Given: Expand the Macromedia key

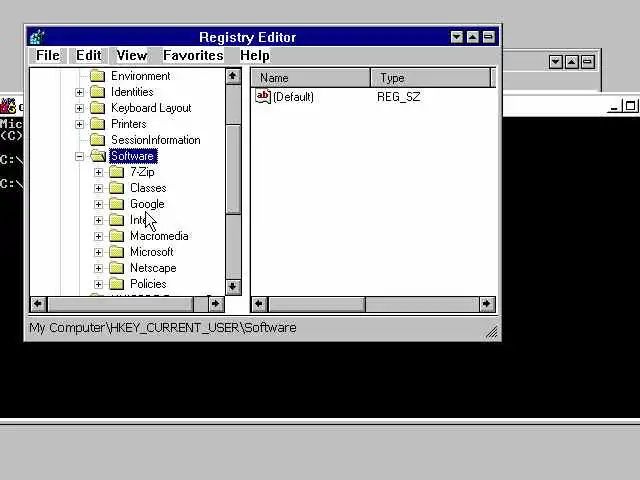Looking at the screenshot, I should pos(98,236).
